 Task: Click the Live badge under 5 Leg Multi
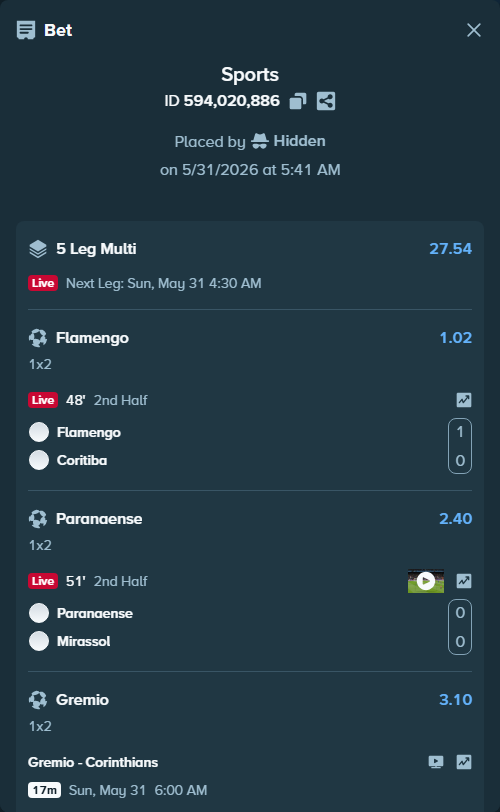pos(43,283)
